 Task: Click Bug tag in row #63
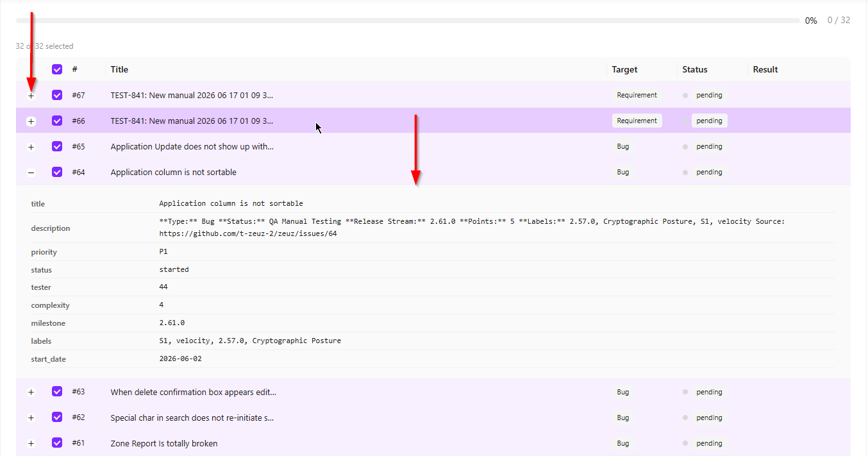[x=623, y=392]
